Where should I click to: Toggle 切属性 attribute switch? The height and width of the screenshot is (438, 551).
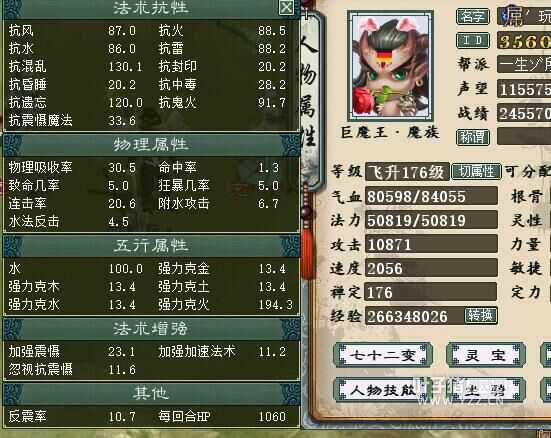click(476, 172)
